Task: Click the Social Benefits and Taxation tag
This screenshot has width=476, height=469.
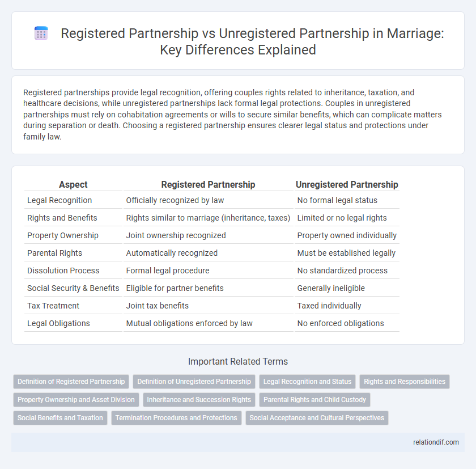Action: (60, 418)
